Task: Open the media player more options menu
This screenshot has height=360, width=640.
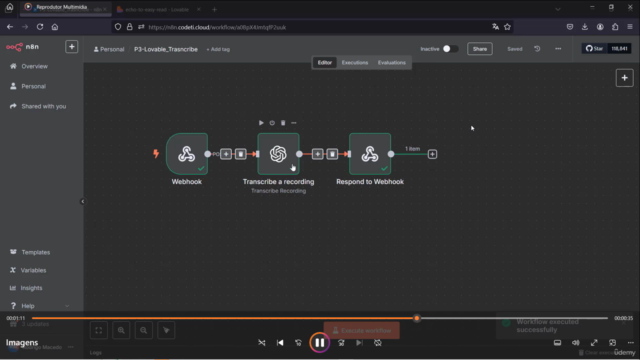Action: click(x=631, y=343)
